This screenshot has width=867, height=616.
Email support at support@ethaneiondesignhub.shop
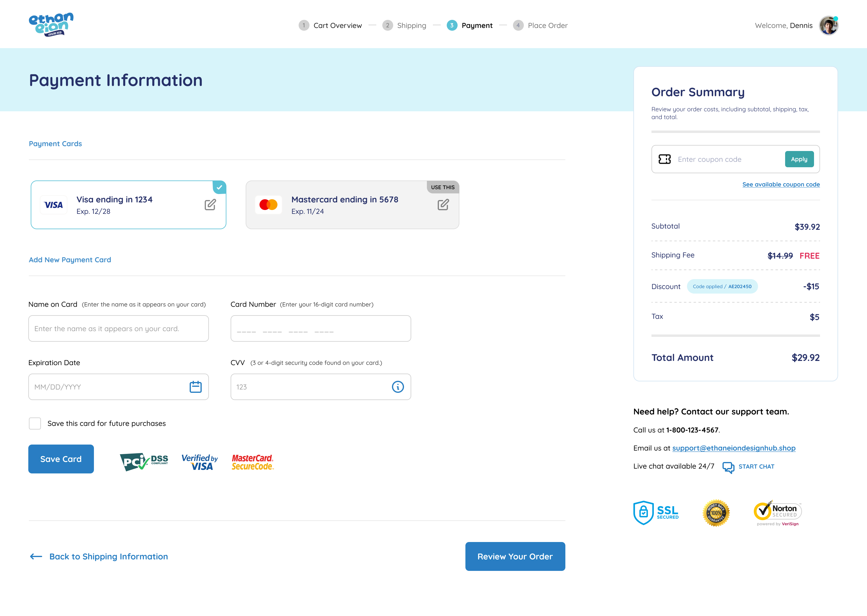pyautogui.click(x=734, y=448)
